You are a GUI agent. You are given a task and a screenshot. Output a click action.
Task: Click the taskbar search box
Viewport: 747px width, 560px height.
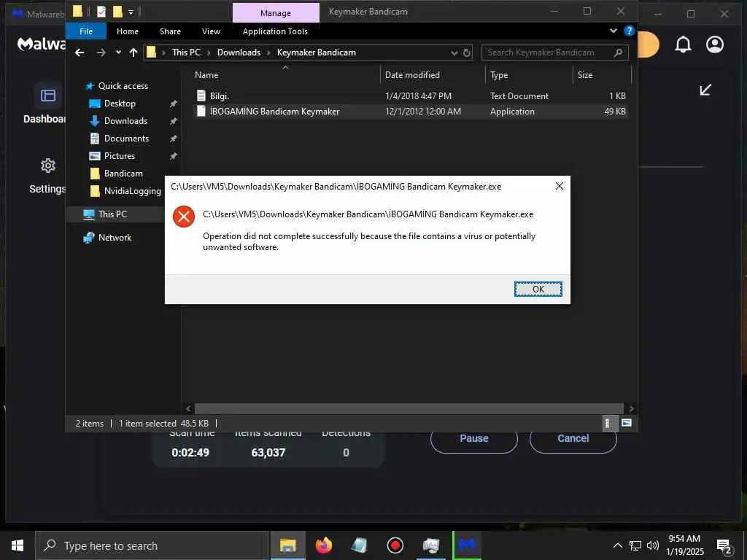pos(152,545)
